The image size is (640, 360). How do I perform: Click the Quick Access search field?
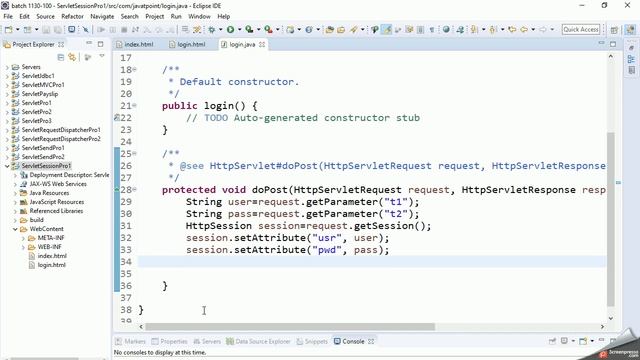tap(581, 29)
